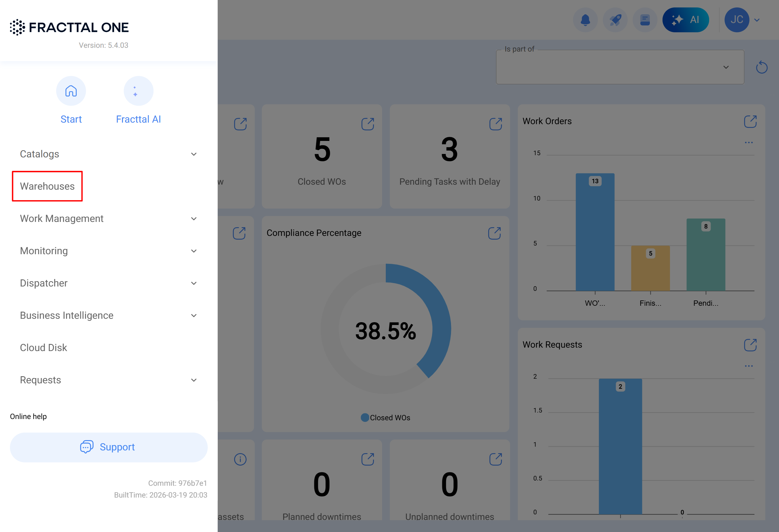The image size is (779, 532).
Task: Click refresh icon beside Is part of
Action: 762,67
